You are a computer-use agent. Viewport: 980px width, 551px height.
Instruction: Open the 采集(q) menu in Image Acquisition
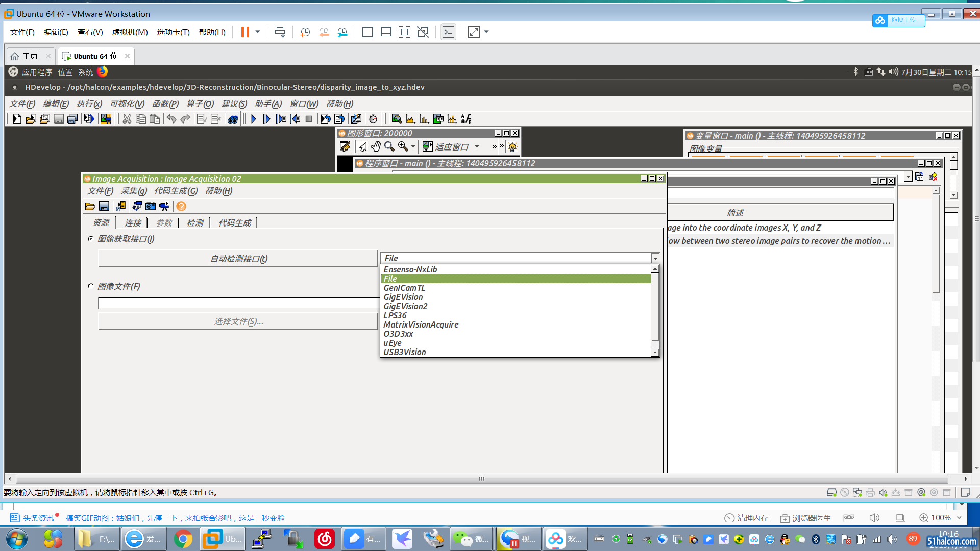point(134,191)
